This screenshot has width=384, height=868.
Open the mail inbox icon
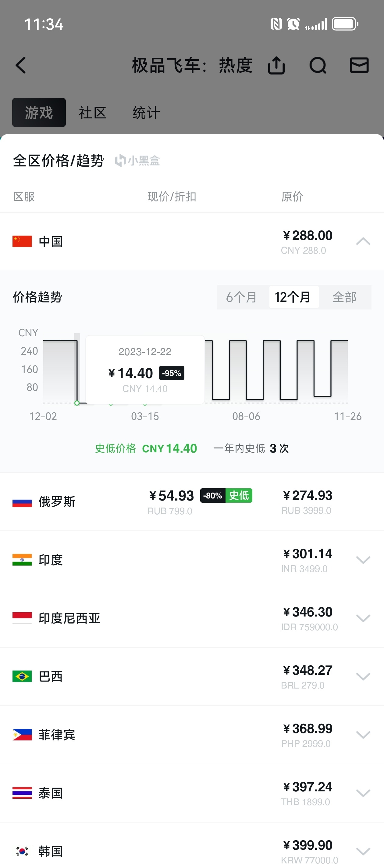coord(359,65)
